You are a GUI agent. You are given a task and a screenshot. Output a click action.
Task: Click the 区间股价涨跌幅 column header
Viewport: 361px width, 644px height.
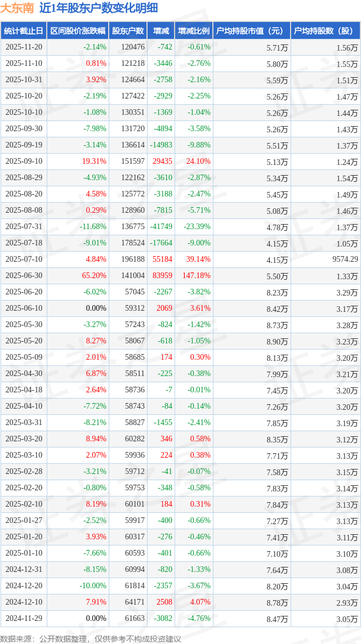coord(77,31)
